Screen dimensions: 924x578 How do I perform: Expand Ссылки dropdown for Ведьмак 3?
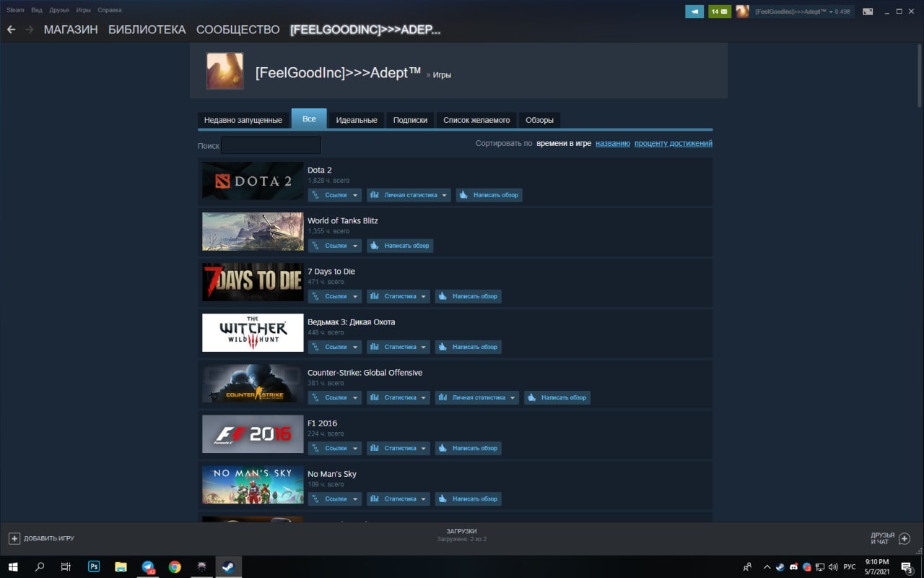[x=335, y=347]
